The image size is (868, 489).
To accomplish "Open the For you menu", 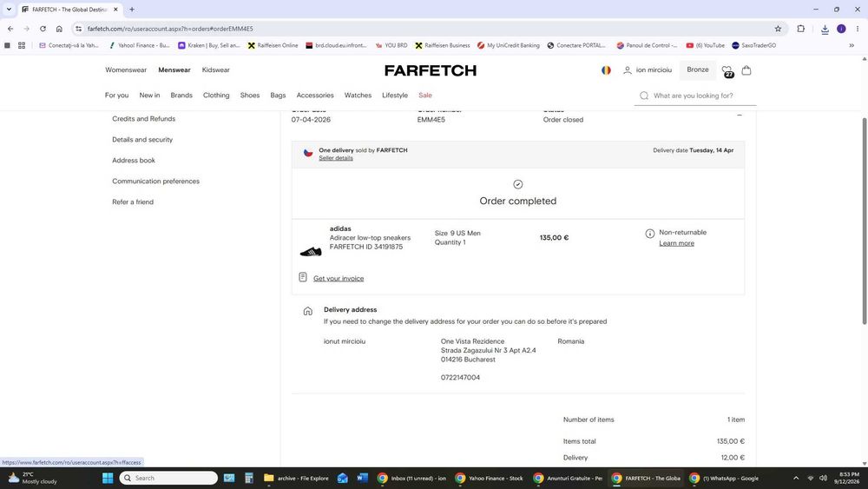I will pos(116,96).
